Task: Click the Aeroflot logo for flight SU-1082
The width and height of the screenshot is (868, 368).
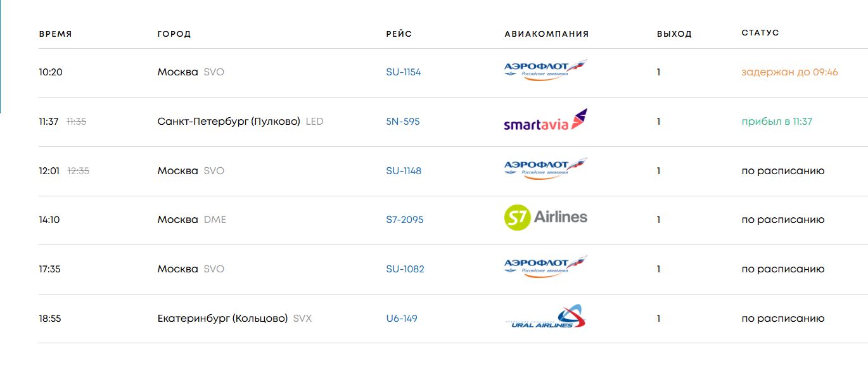Action: pos(545,267)
